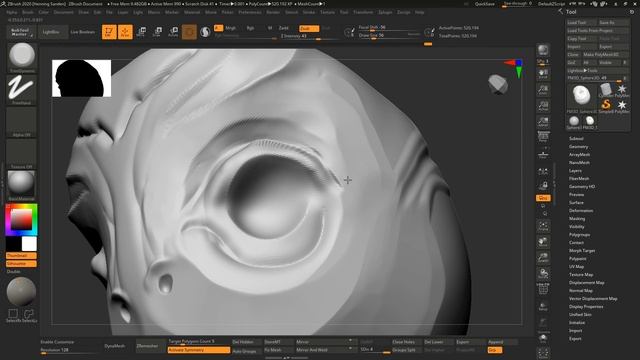This screenshot has height=360, width=640.
Task: Enable the Zadd mode
Action: pos(284,28)
